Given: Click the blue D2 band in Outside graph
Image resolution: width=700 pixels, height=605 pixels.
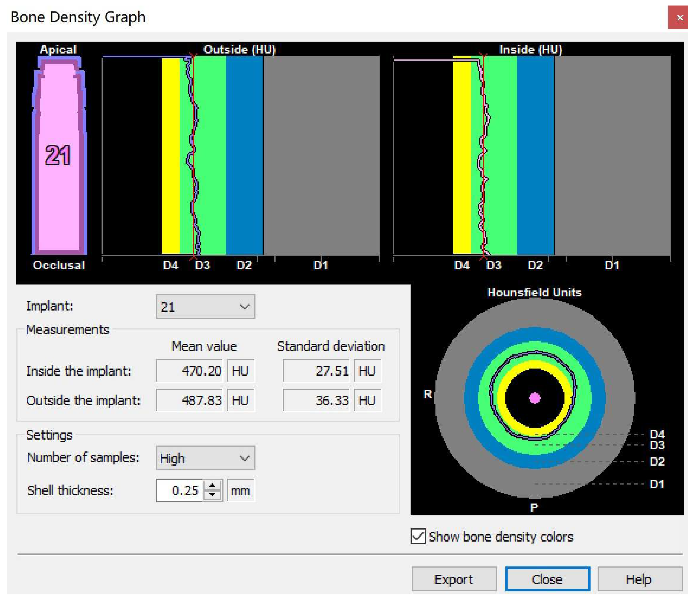Looking at the screenshot, I should tap(244, 155).
